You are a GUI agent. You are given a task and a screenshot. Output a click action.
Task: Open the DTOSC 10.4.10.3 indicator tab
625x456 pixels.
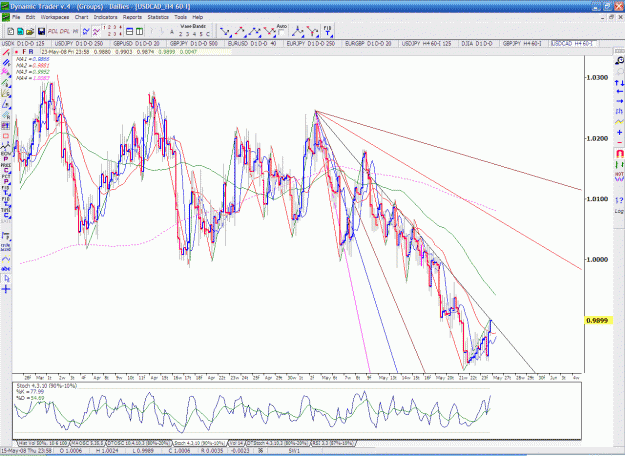[x=138, y=443]
